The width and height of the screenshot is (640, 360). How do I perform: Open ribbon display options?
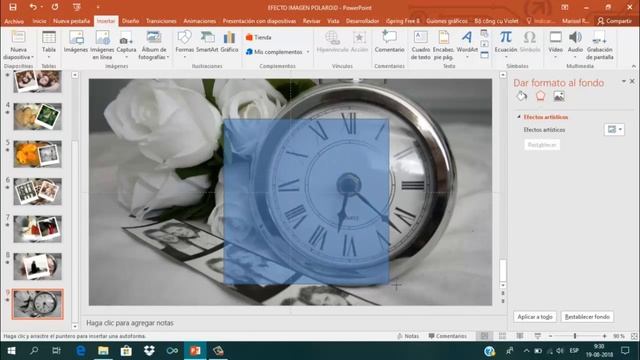click(x=564, y=7)
